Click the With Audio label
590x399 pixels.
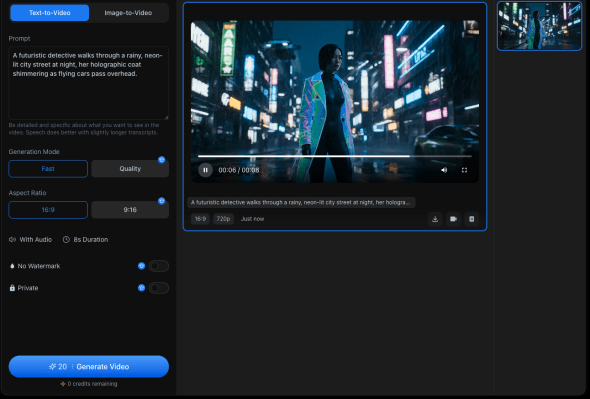(36, 239)
